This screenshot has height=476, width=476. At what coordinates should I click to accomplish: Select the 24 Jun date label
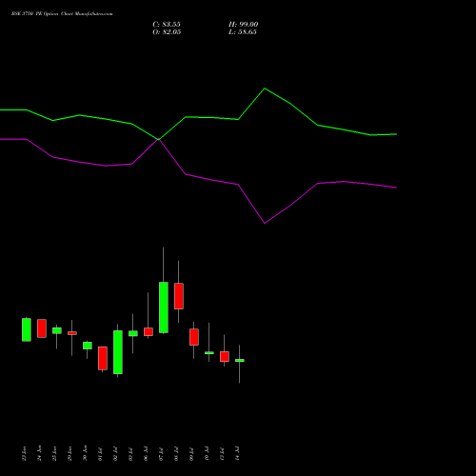coord(39,453)
